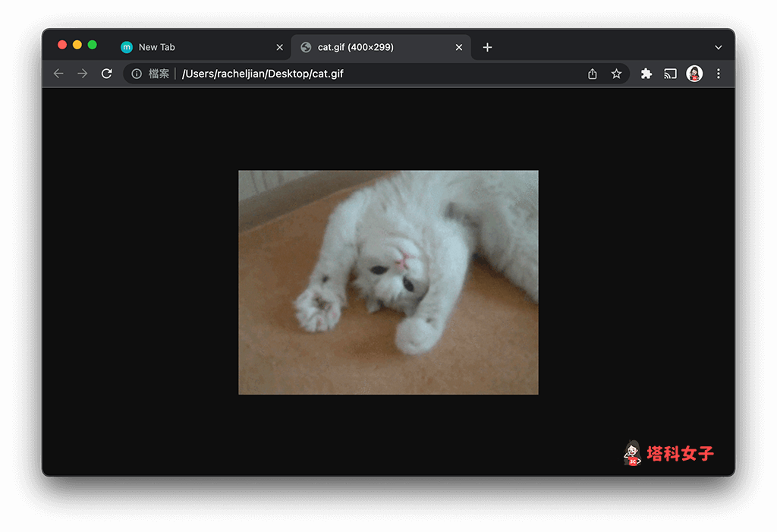Open the Chrome profile avatar
Screen dimensions: 777x532
pos(694,74)
